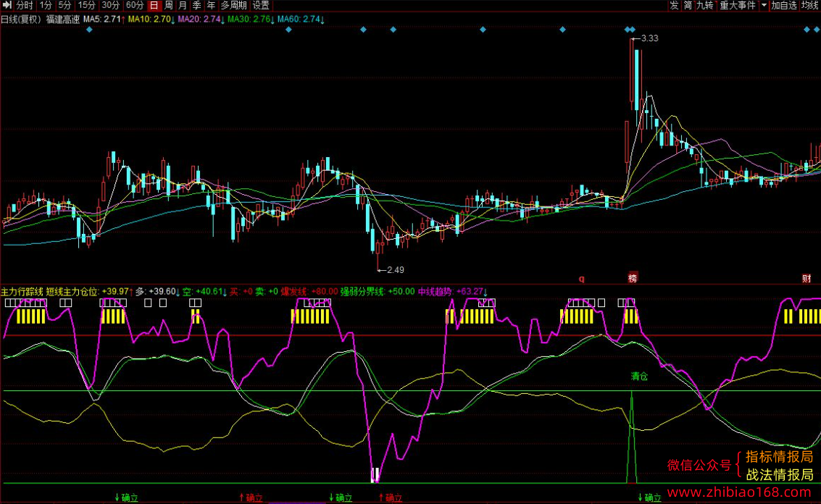The height and width of the screenshot is (504, 821).
Task: Click the 买: +0 indicator value
Action: click(241, 292)
